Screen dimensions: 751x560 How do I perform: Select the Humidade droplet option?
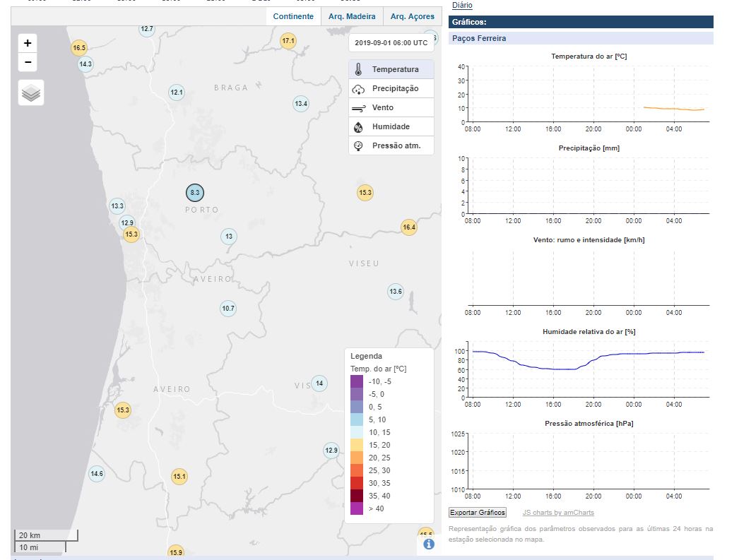point(391,127)
